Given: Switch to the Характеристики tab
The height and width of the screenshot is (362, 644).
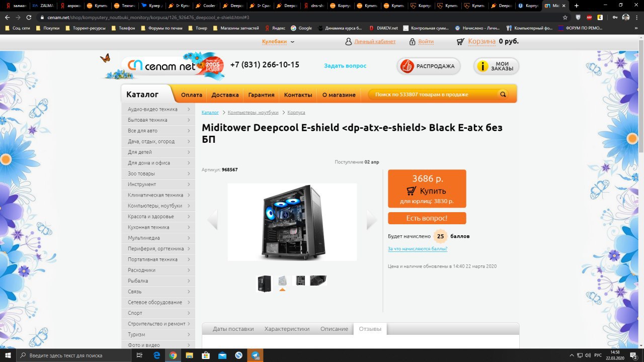Looking at the screenshot, I should point(287,329).
